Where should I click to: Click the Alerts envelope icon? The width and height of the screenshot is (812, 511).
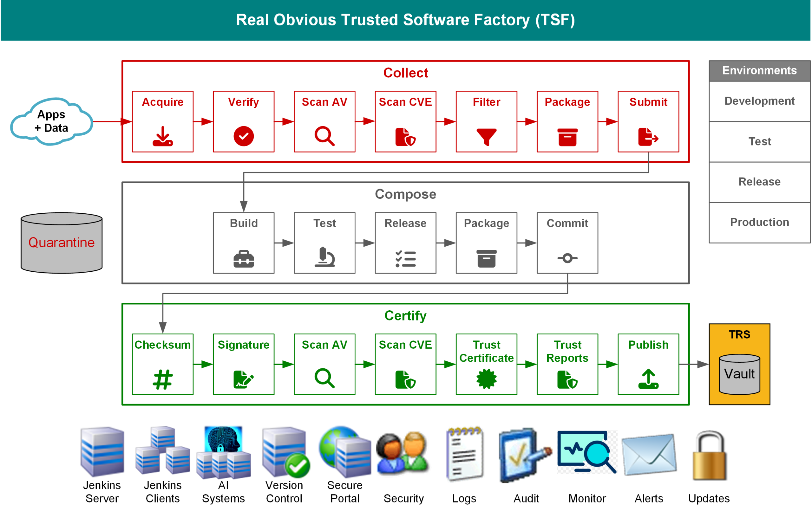(649, 454)
